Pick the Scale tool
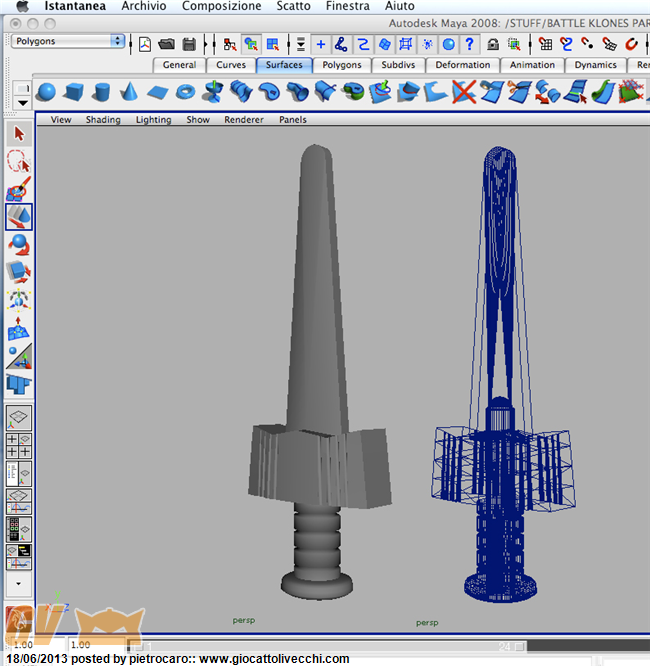This screenshot has width=650, height=666. click(19, 271)
